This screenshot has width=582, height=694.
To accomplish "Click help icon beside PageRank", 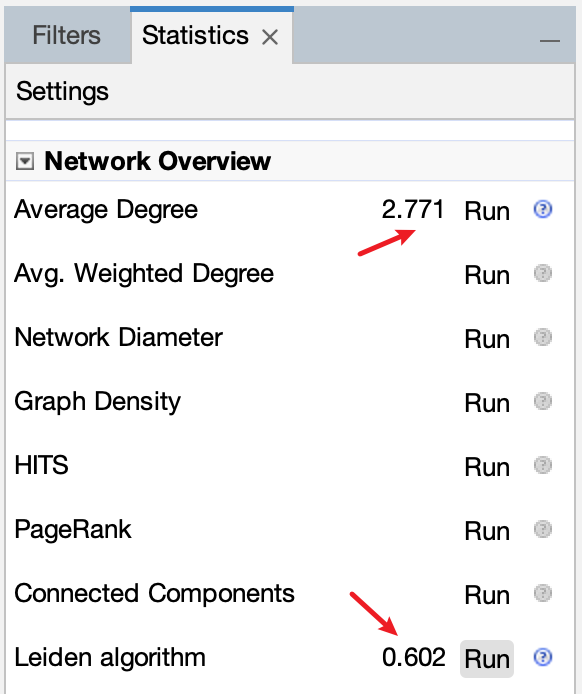I will [x=543, y=529].
